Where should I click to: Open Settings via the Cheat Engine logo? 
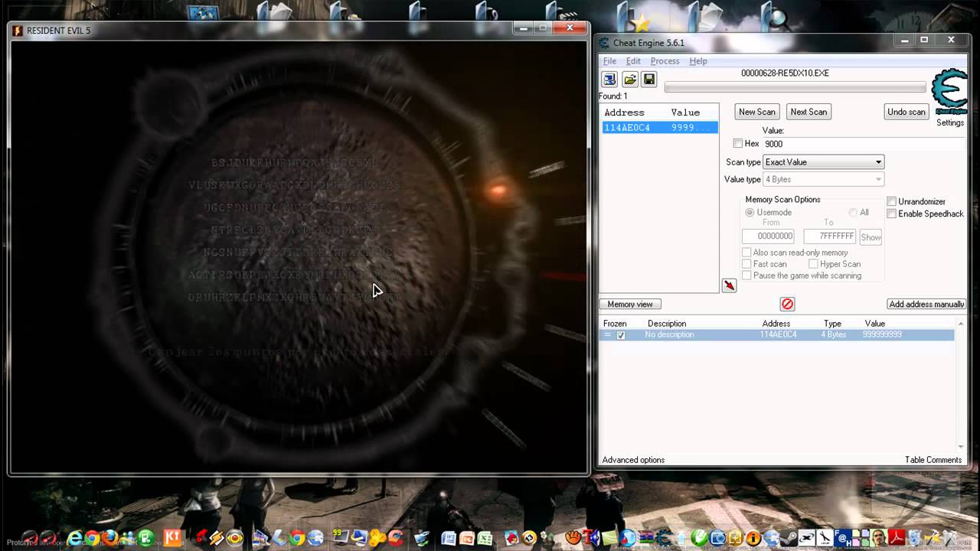coord(950,93)
